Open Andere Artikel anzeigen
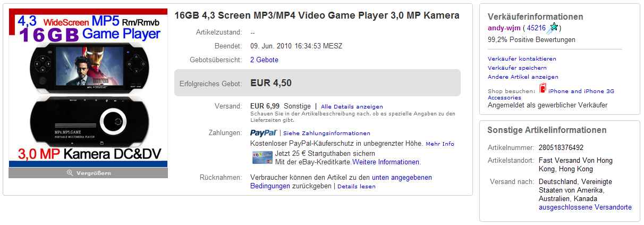The height and width of the screenshot is (225, 644). click(x=523, y=77)
